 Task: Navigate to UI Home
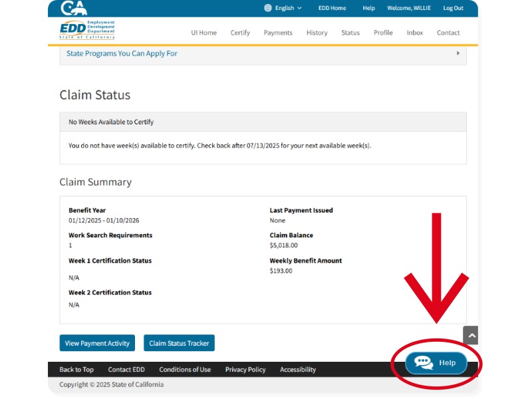click(x=202, y=33)
